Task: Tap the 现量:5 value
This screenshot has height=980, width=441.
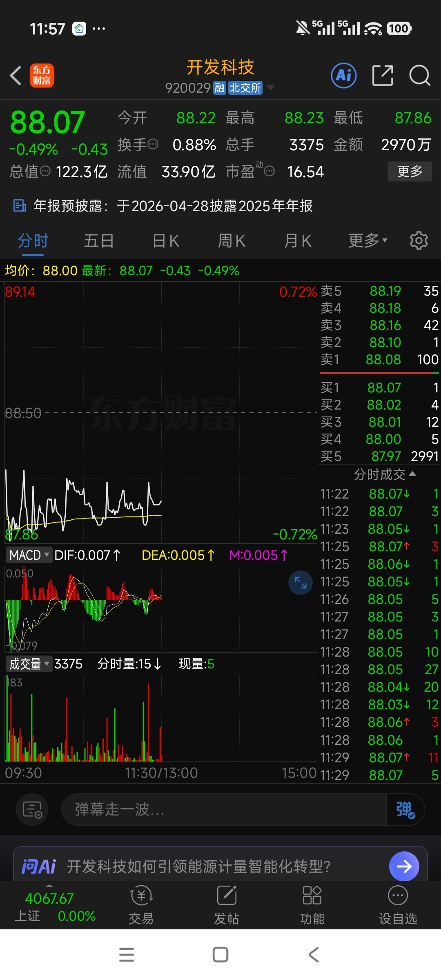Action: (196, 664)
